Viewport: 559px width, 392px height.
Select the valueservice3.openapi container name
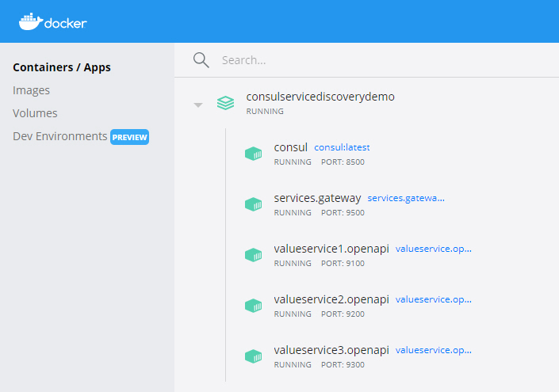click(x=331, y=350)
